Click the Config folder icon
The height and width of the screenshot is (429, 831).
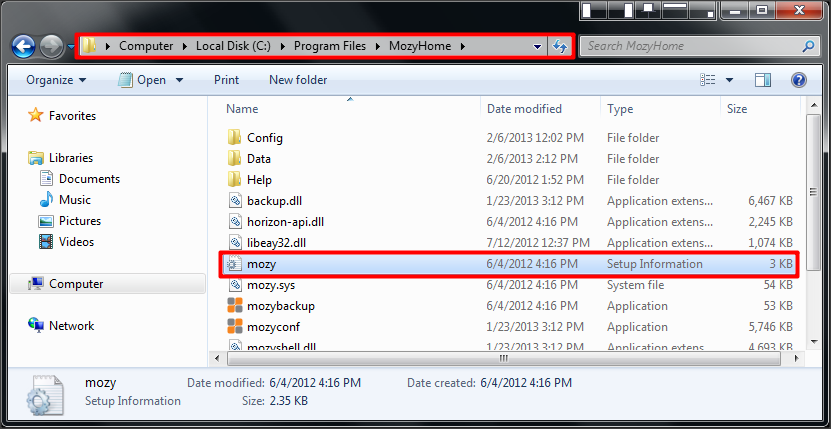pyautogui.click(x=234, y=138)
